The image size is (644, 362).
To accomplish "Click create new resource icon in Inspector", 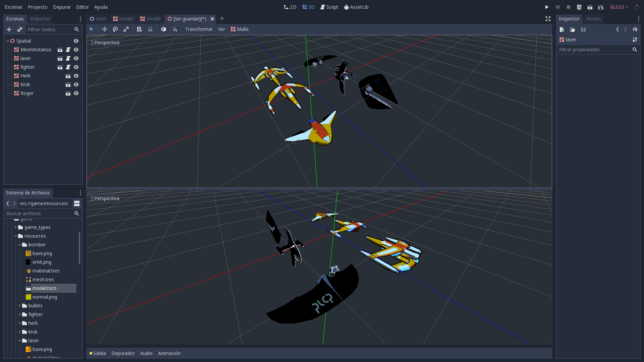I will click(x=562, y=29).
